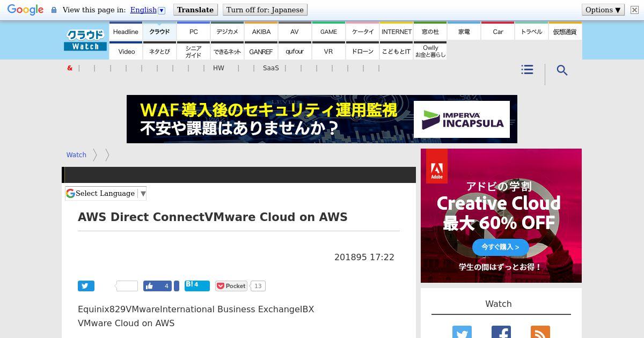Open the PC tab
Viewport: 644px width, 338px height.
pyautogui.click(x=194, y=31)
